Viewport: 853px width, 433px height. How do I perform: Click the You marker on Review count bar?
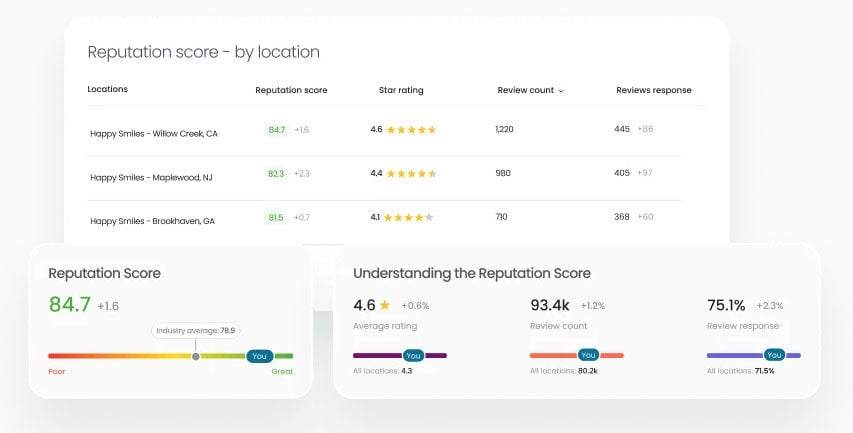point(588,355)
